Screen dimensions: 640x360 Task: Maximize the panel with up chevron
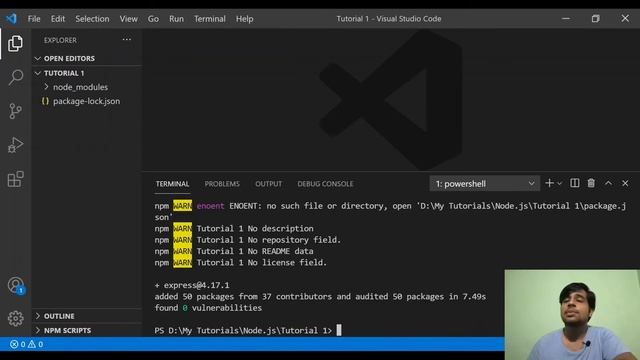pyautogui.click(x=608, y=183)
